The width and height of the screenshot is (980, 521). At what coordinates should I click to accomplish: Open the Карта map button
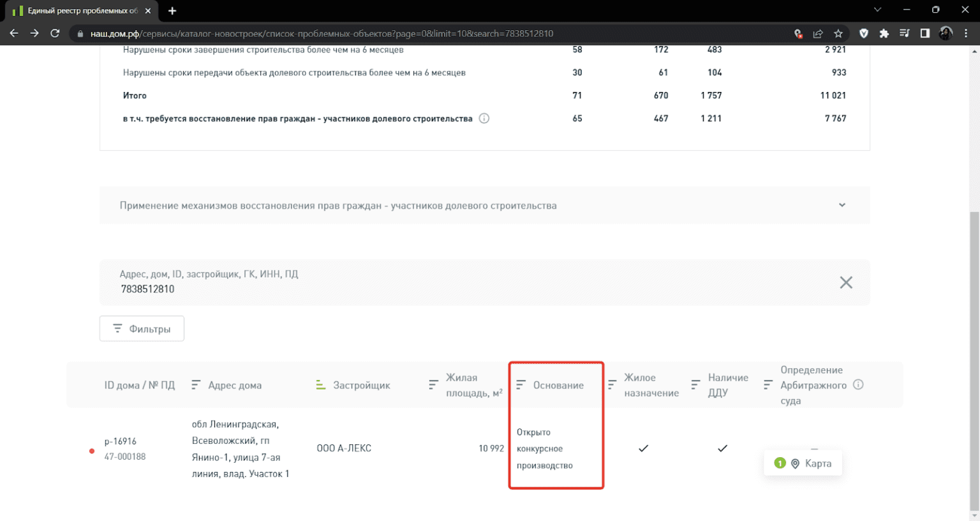coord(803,464)
